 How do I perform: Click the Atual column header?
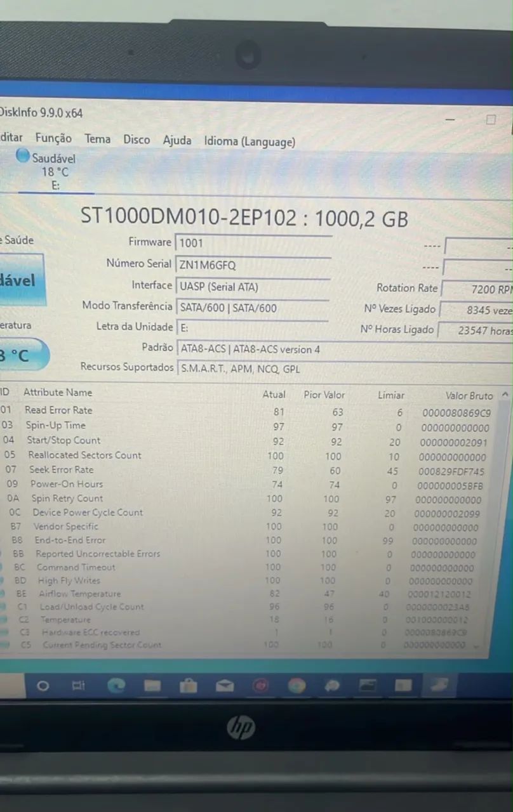274,395
